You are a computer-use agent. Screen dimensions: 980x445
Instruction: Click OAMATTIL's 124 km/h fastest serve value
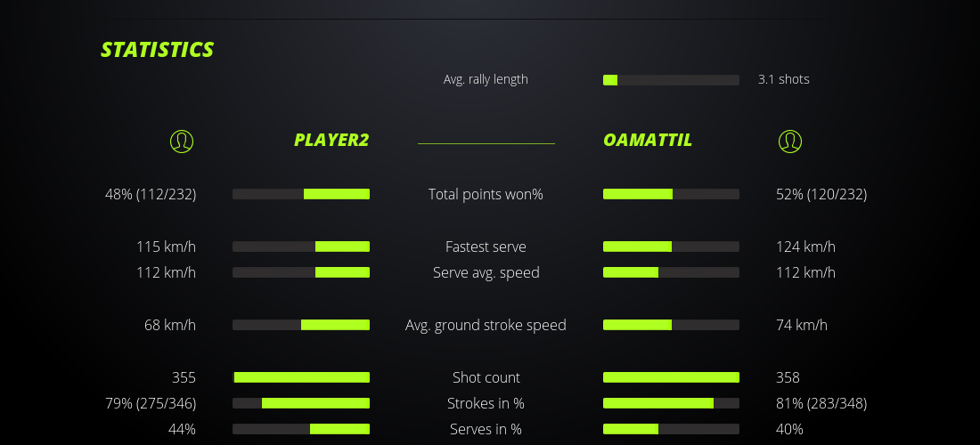click(805, 247)
